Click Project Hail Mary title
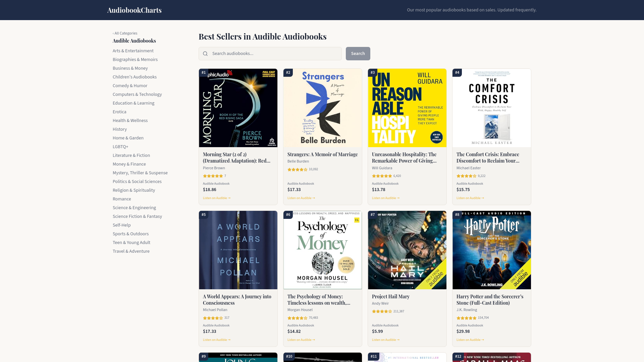The image size is (644, 362). click(391, 297)
